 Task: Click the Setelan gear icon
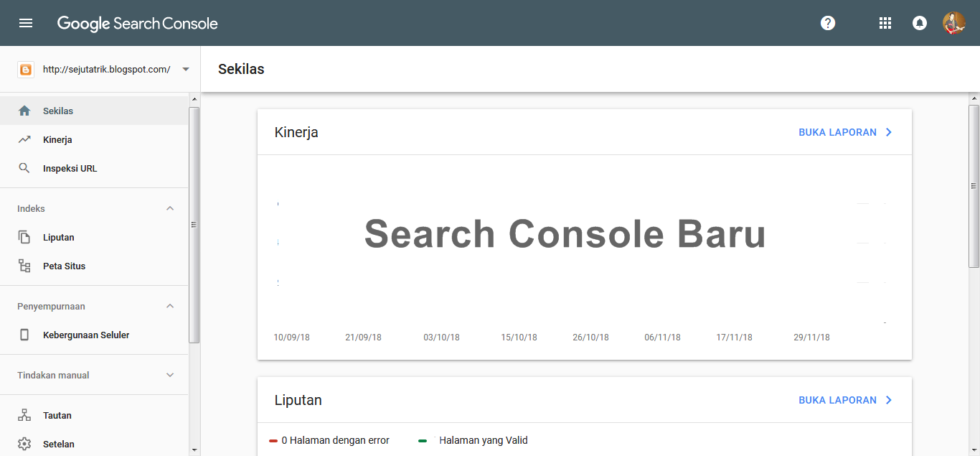point(24,444)
